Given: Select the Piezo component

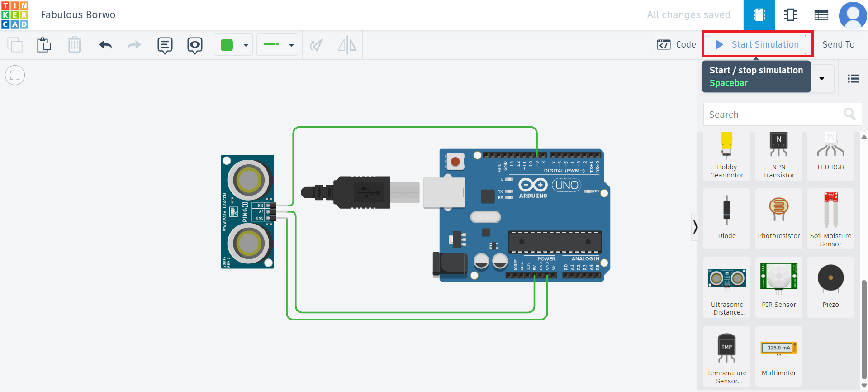Looking at the screenshot, I should (830, 287).
